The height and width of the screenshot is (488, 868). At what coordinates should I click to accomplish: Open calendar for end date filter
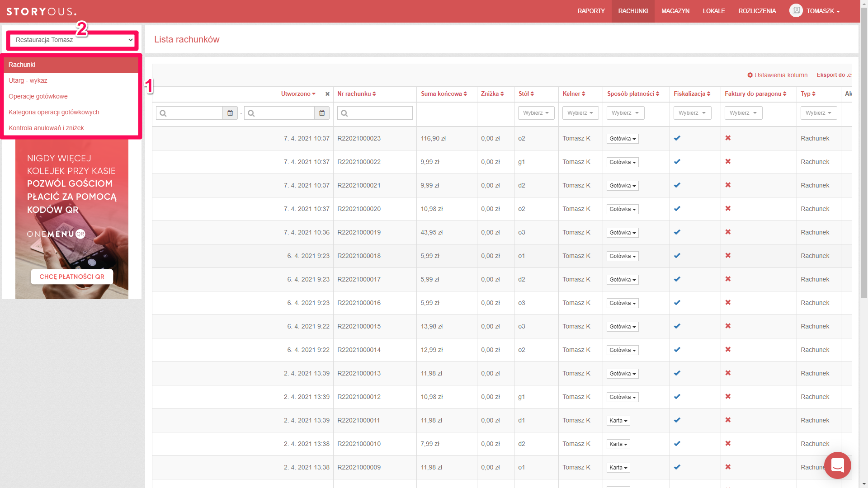click(x=322, y=113)
